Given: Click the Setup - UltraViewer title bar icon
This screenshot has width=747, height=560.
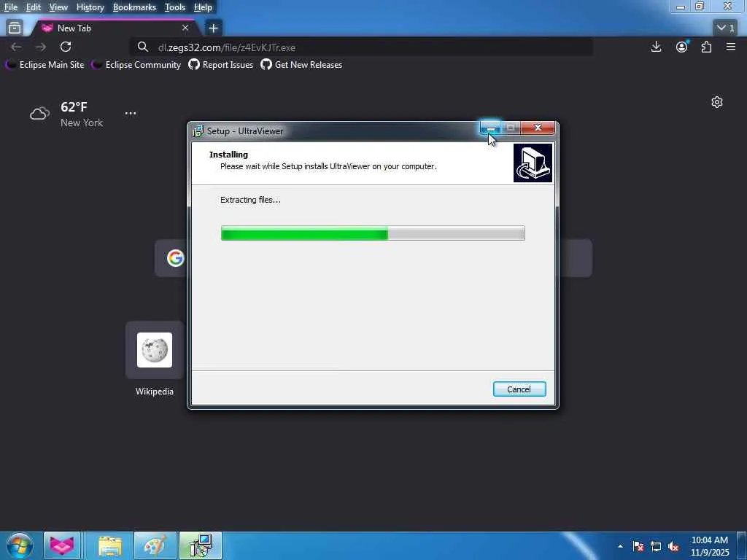Looking at the screenshot, I should (197, 131).
